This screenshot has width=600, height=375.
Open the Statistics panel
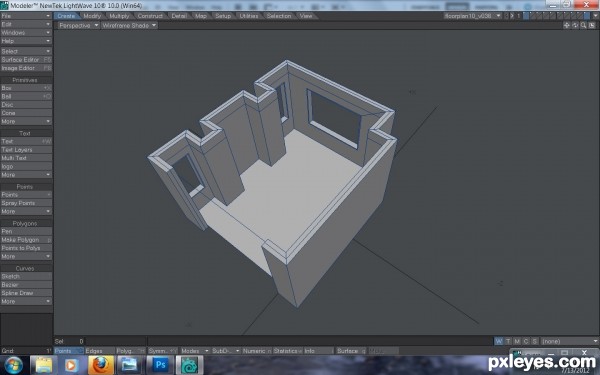click(287, 351)
